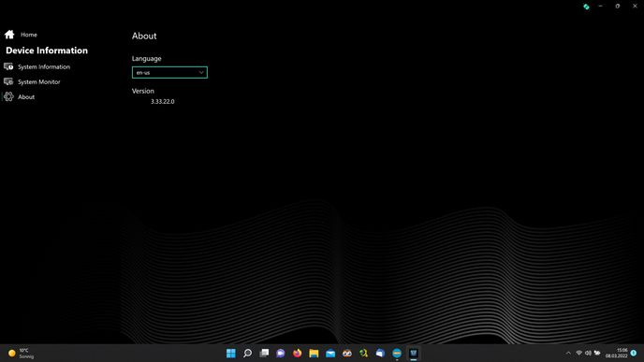Viewport: 644px width, 362px height.
Task: Click the System Information icon
Action: coord(8,66)
